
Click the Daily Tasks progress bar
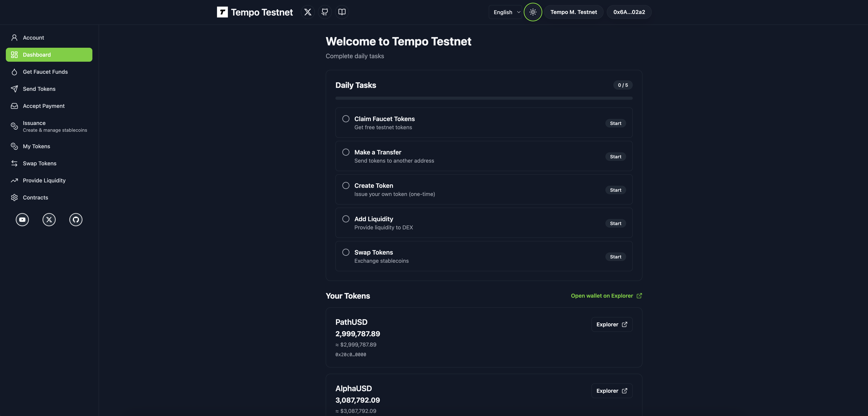[x=484, y=98]
